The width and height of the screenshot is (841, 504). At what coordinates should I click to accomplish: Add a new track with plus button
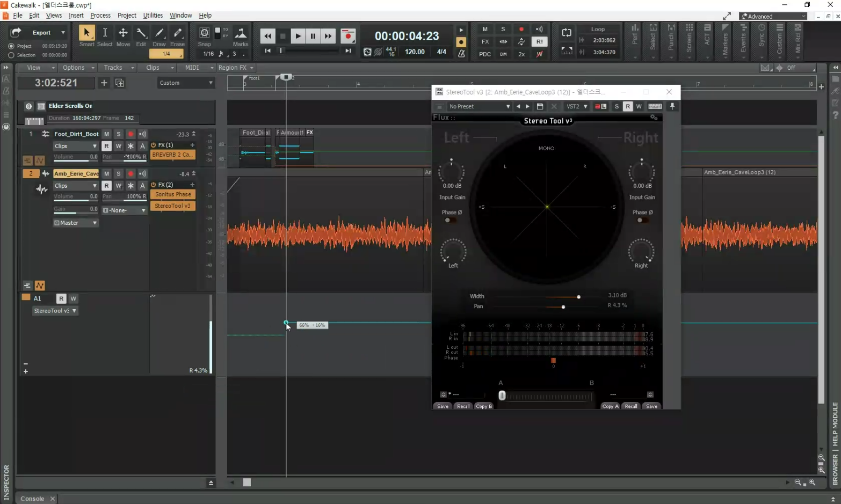(104, 83)
